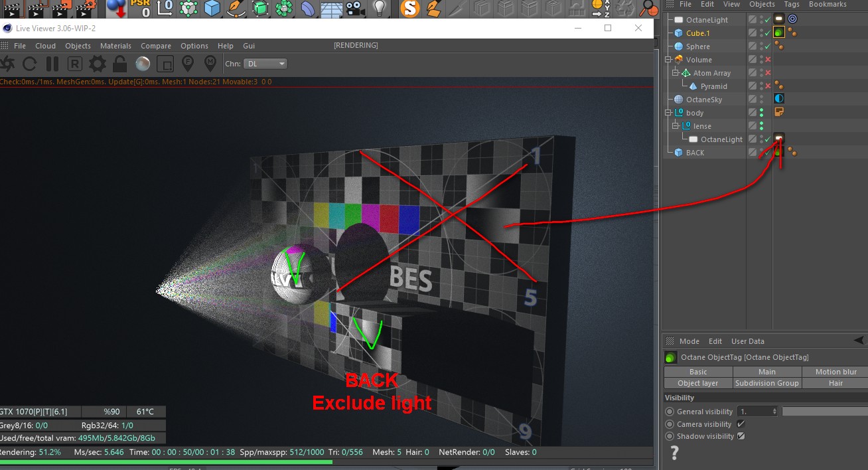Viewport: 868px width, 470px height.
Task: Select the material picker M pin icon
Action: click(210, 64)
